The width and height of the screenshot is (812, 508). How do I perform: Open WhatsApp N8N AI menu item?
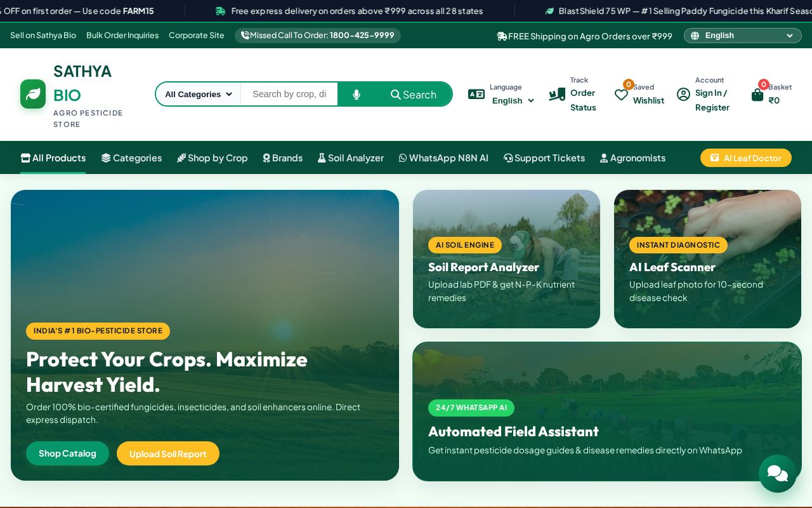pyautogui.click(x=443, y=157)
